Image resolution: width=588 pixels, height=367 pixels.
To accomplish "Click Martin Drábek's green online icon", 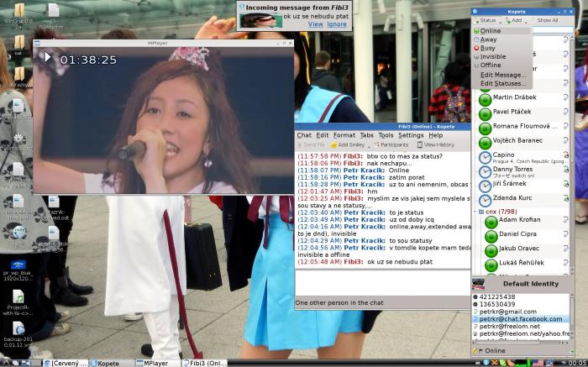I will pos(485,100).
